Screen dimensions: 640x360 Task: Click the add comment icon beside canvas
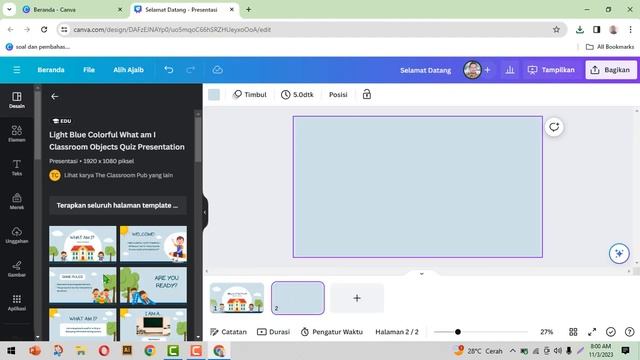[x=554, y=127]
